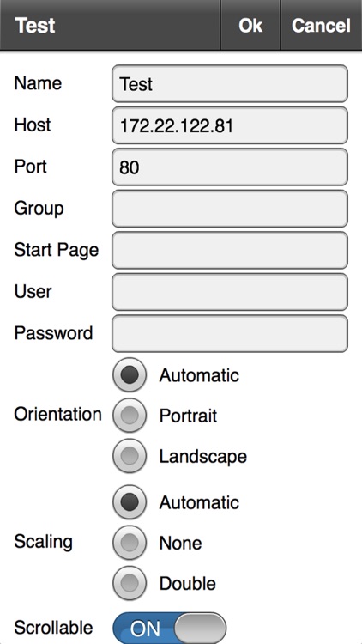Click the Start Page input field
This screenshot has width=362, height=644.
[x=230, y=250]
